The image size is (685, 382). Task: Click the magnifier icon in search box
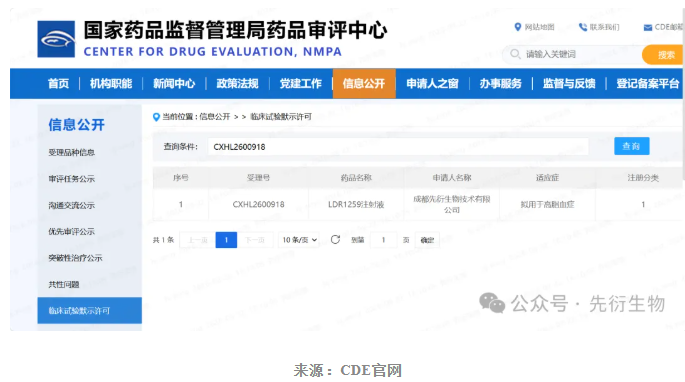click(515, 54)
